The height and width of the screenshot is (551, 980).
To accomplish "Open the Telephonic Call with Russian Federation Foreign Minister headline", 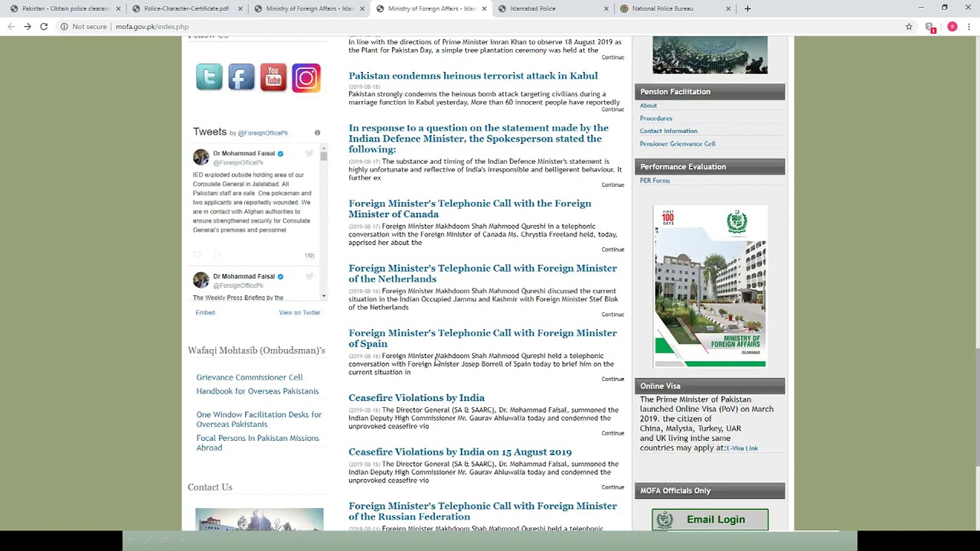I will click(x=482, y=511).
